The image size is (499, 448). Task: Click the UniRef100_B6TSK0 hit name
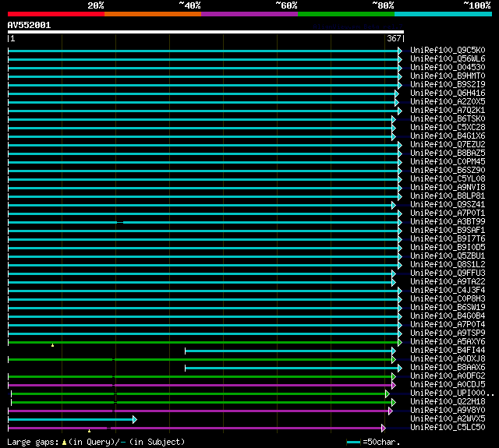click(x=448, y=119)
